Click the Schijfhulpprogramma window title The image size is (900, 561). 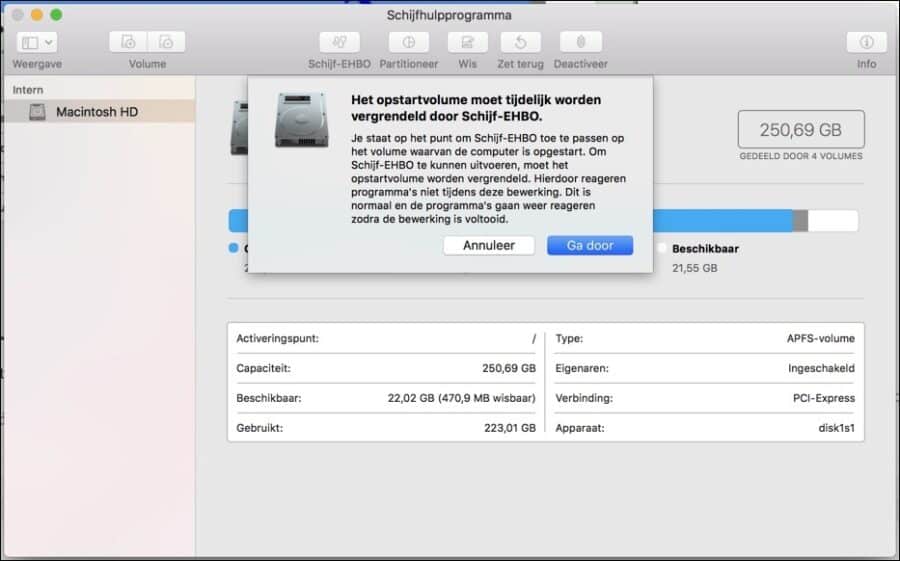coord(449,15)
